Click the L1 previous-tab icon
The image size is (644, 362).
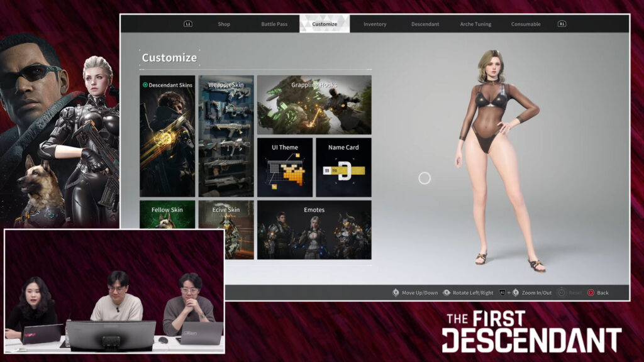187,24
